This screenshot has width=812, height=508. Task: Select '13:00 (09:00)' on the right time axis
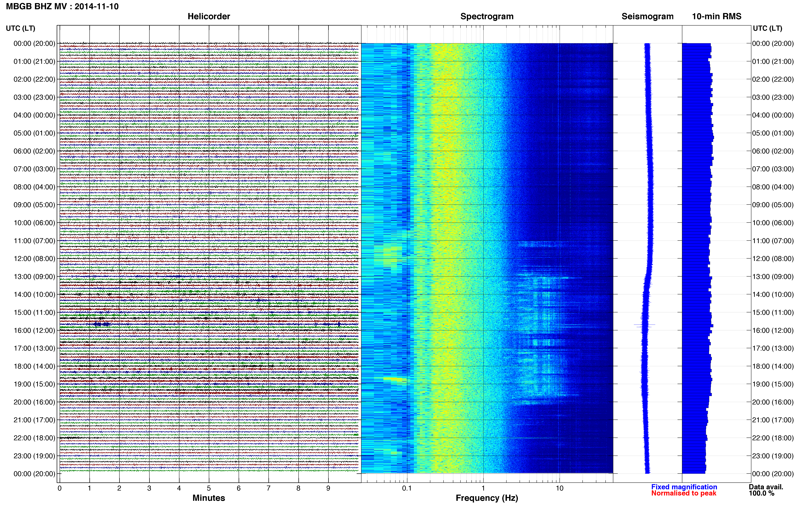[x=773, y=277]
